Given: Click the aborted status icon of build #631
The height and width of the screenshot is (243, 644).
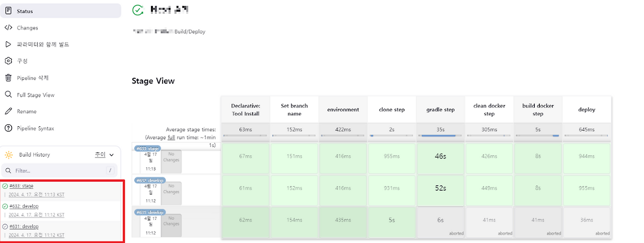Looking at the screenshot, I should (5, 226).
